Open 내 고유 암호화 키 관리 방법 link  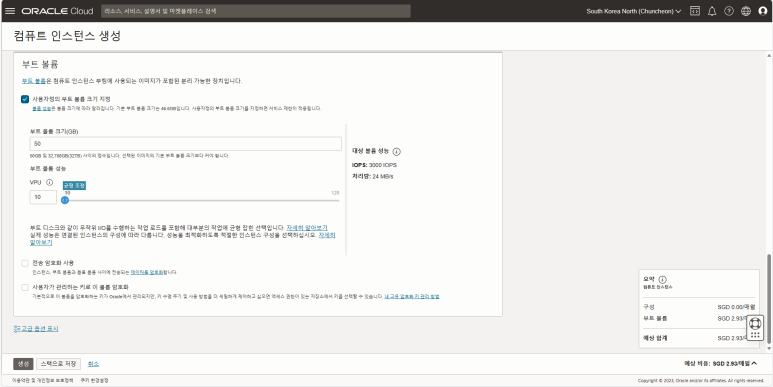[x=412, y=296]
